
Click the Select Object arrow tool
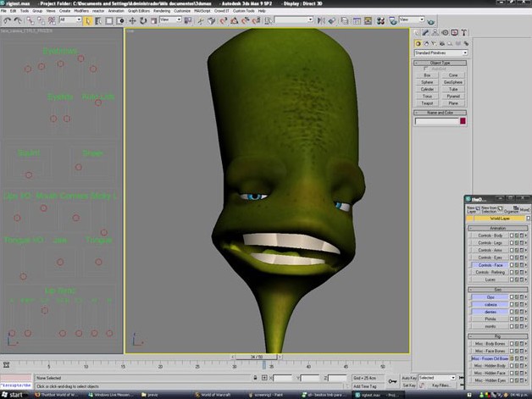tap(87, 19)
